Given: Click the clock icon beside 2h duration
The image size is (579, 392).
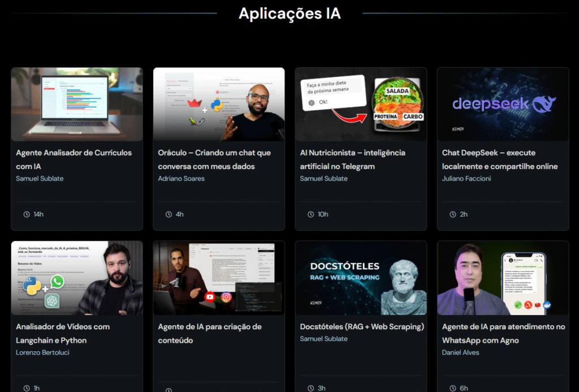Looking at the screenshot, I should [x=452, y=214].
